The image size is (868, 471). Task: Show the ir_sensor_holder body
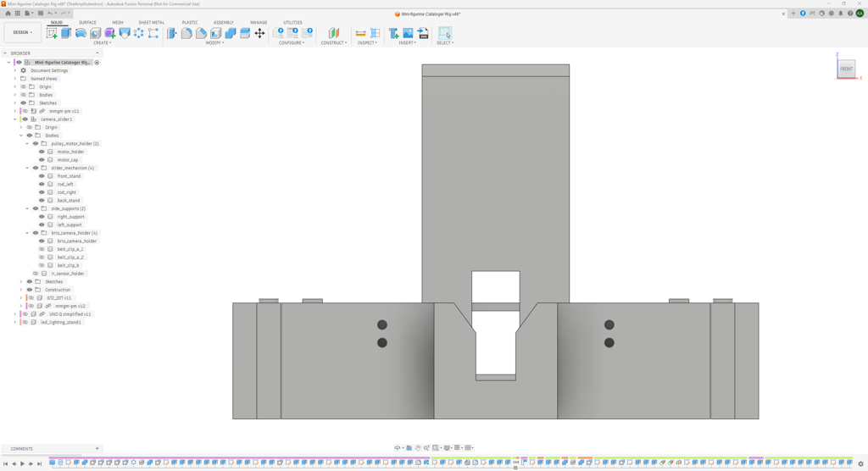coord(36,274)
